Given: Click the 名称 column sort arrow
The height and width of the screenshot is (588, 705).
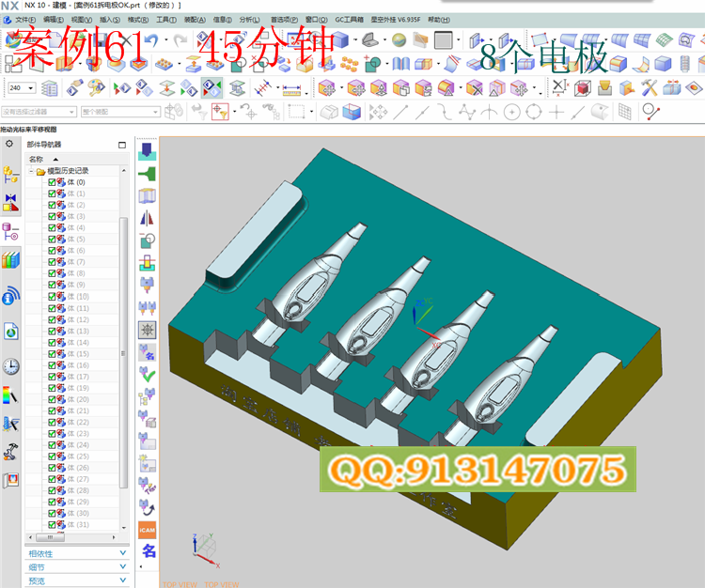Looking at the screenshot, I should click(x=55, y=159).
